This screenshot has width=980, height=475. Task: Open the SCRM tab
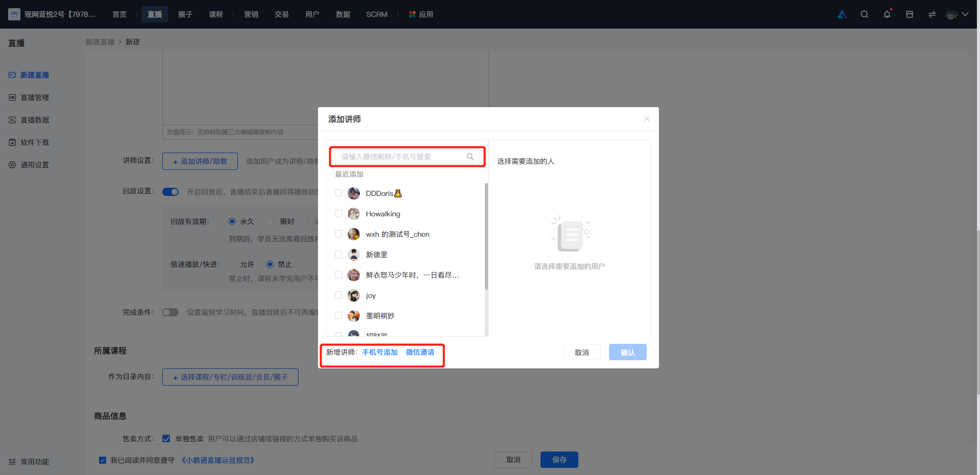point(377,14)
